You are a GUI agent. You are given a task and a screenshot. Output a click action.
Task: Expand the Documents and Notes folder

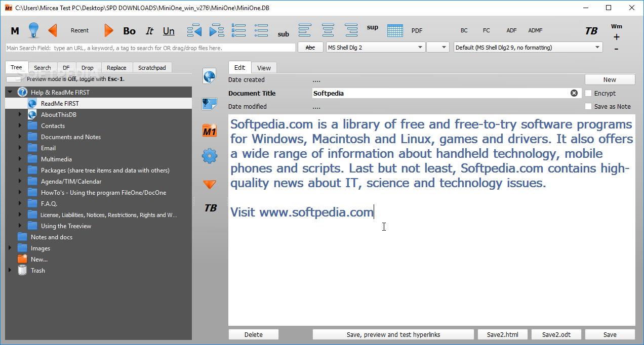(x=20, y=137)
